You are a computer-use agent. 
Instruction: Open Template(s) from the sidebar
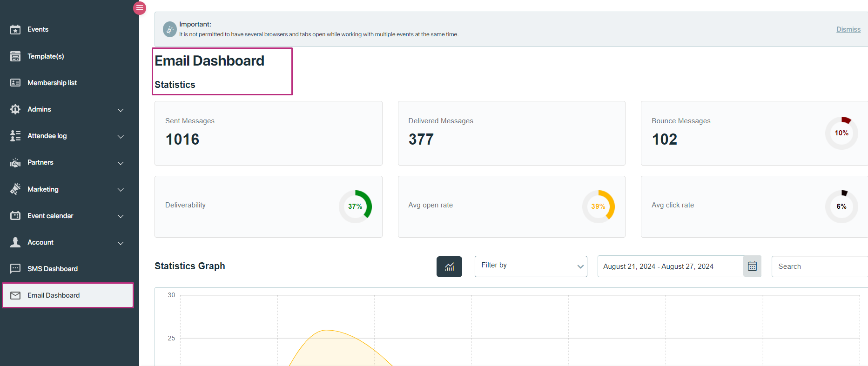[x=46, y=56]
